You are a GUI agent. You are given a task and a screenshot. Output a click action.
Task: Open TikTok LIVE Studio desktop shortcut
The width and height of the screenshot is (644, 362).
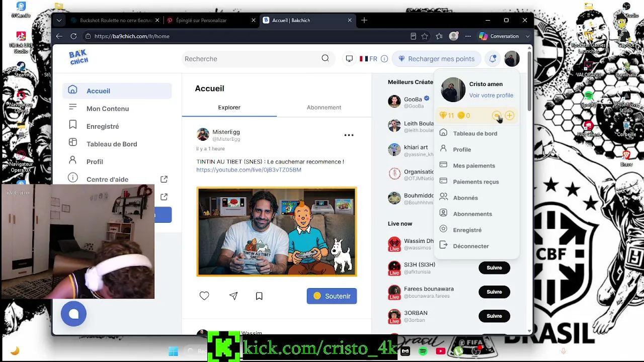21,43
